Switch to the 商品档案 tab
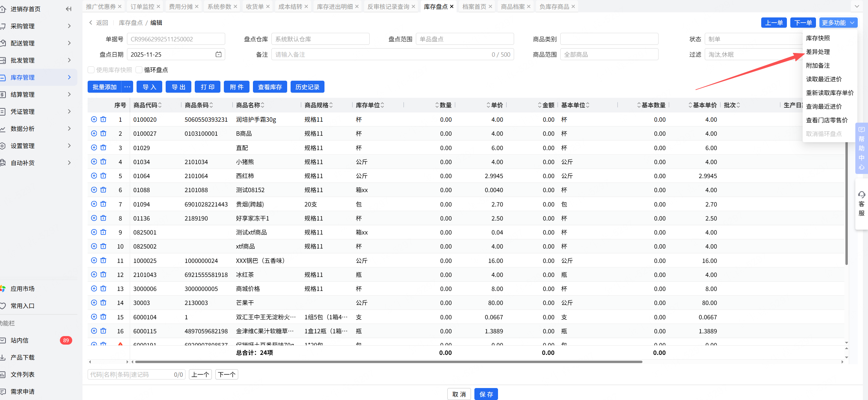Image resolution: width=868 pixels, height=400 pixels. coord(512,6)
